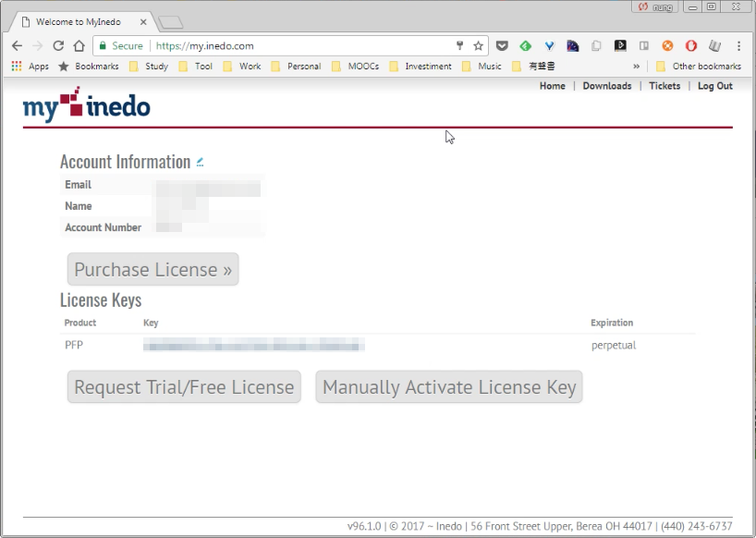
Task: Click the blue V extension icon
Action: pyautogui.click(x=549, y=46)
